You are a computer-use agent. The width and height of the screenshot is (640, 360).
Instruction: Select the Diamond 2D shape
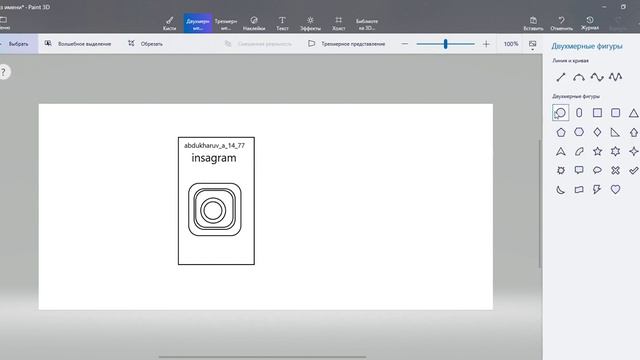click(597, 132)
